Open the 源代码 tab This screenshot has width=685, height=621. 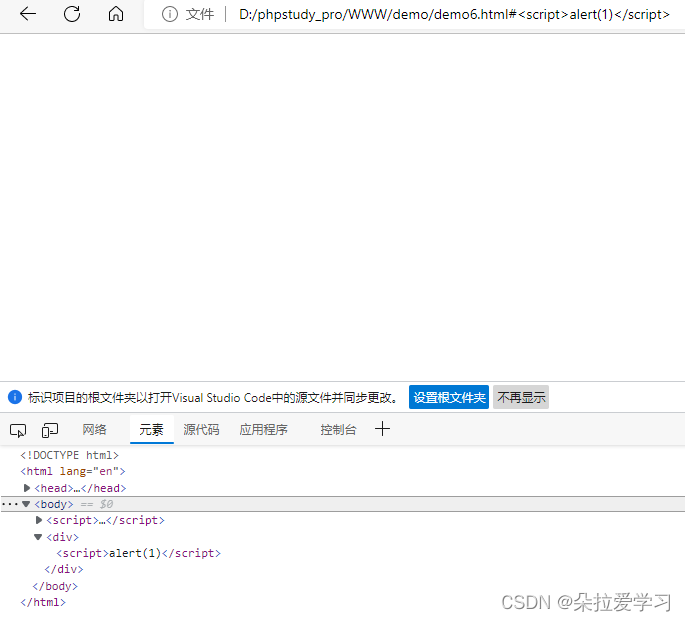[x=201, y=430]
